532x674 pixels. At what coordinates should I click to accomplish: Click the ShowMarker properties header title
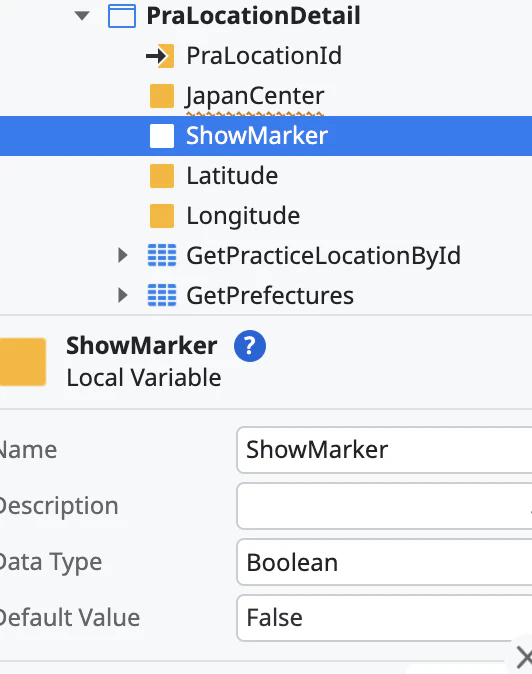point(141,346)
